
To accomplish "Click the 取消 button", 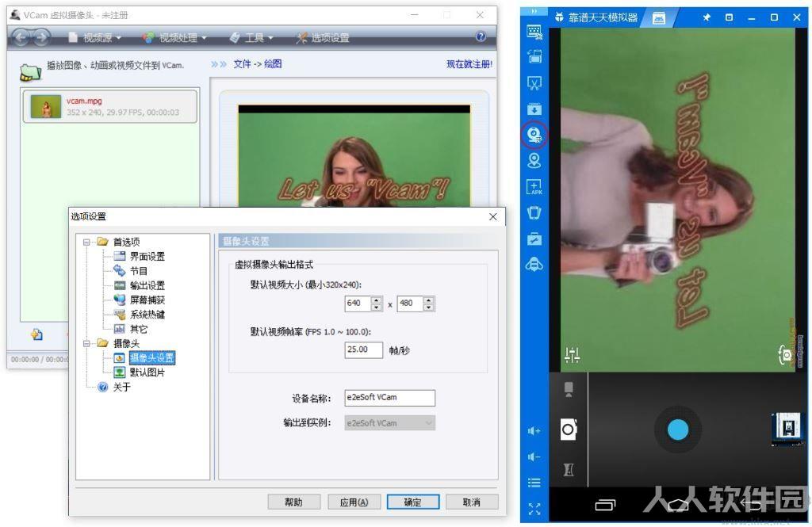I will (472, 502).
